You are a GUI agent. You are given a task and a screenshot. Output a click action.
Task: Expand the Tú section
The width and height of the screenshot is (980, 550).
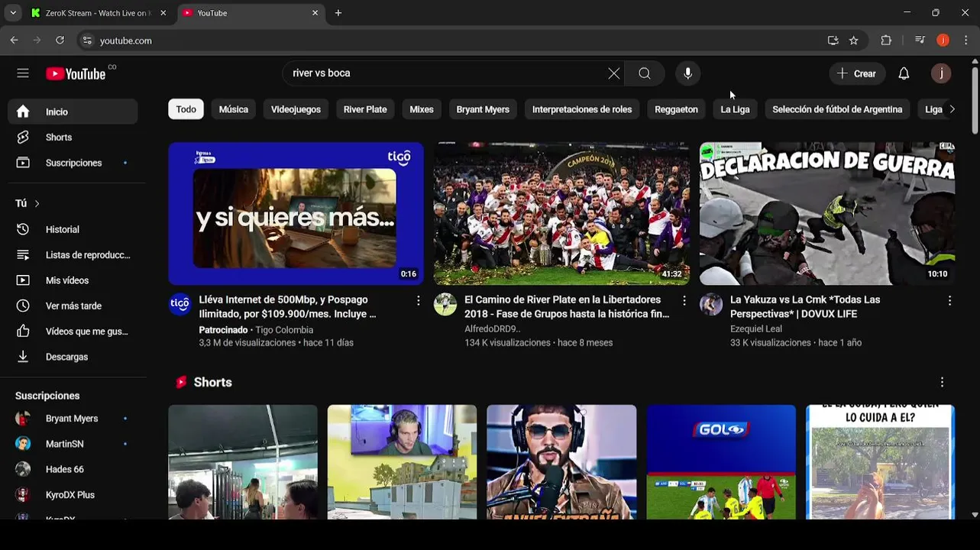click(x=27, y=203)
